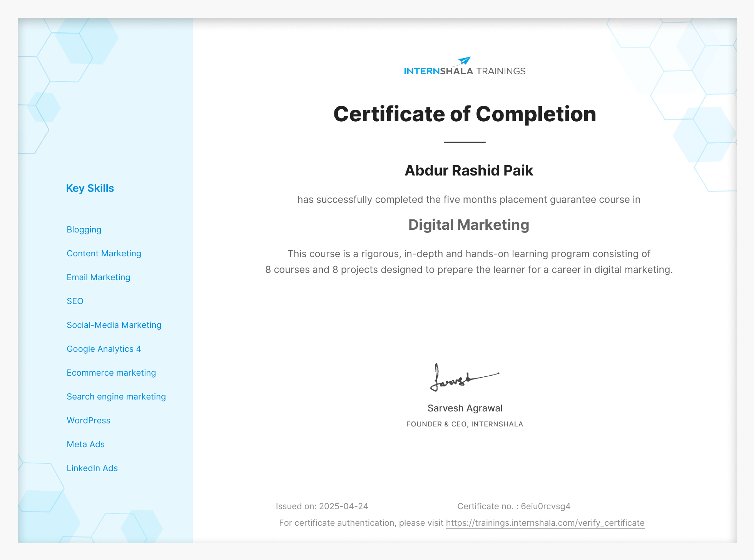The image size is (754, 560).
Task: Open the certificate verification link at the bottom
Action: pos(545,523)
